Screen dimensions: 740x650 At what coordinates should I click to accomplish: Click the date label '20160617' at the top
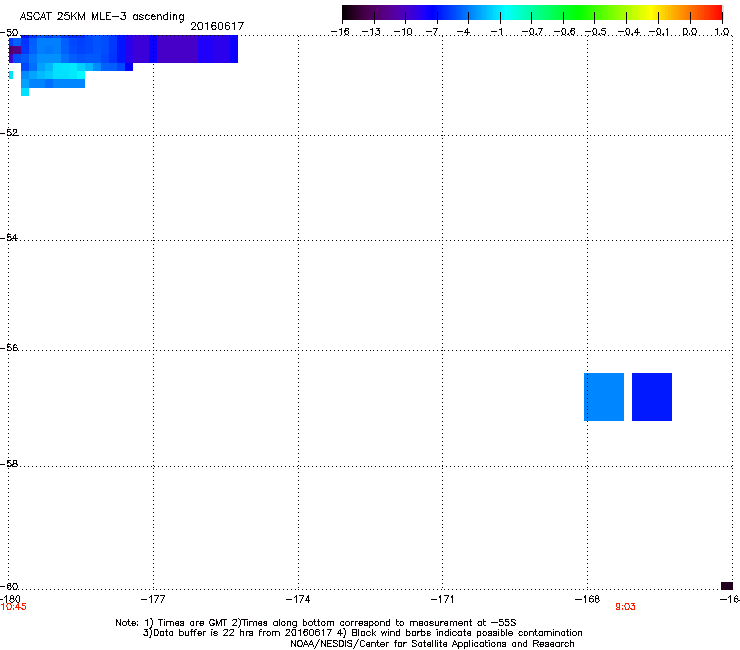coord(217,26)
